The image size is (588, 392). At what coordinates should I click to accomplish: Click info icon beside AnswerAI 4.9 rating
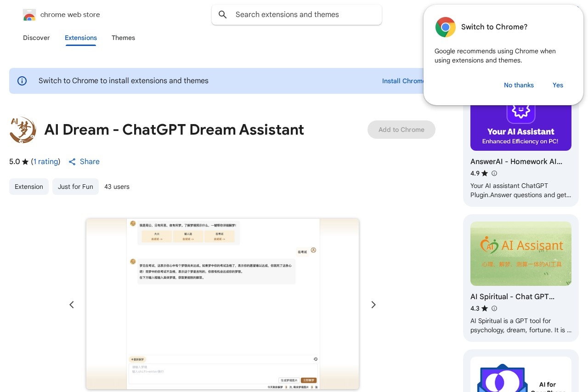coord(494,173)
